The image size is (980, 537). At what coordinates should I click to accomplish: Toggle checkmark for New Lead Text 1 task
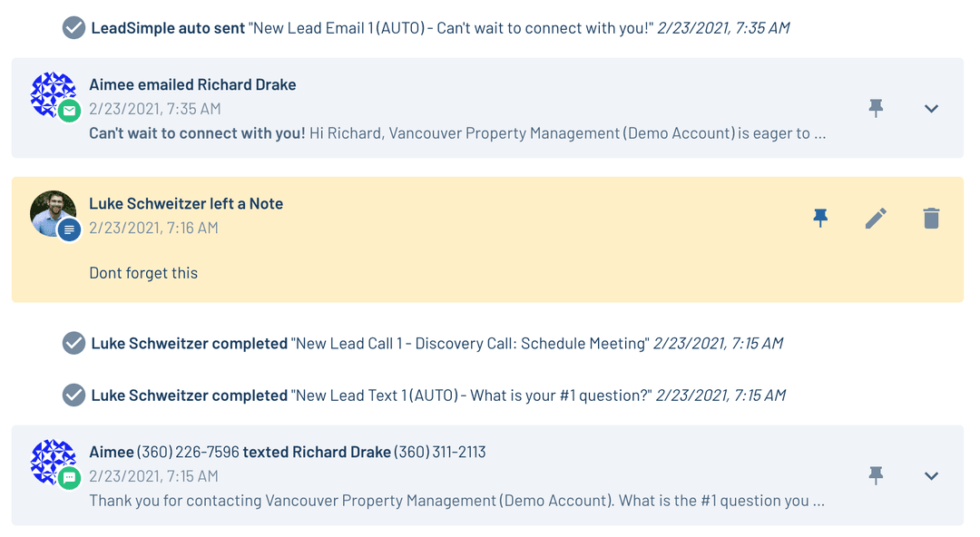[x=73, y=395]
